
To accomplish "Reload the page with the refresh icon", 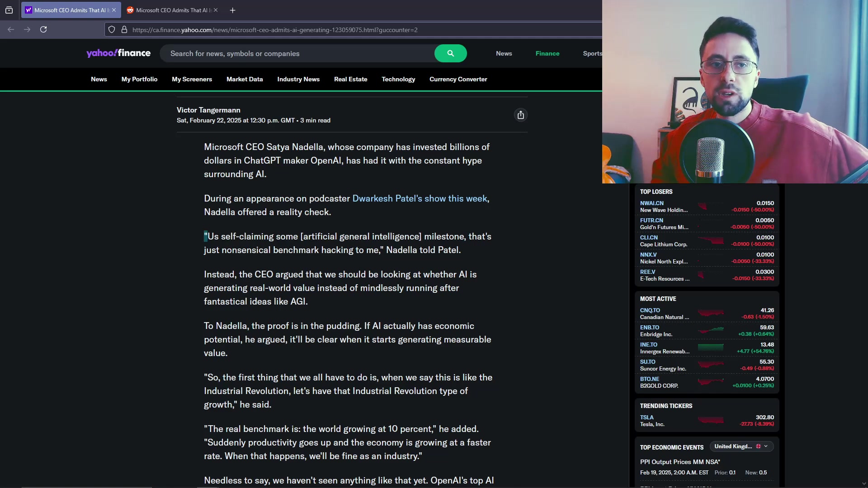I will click(43, 29).
